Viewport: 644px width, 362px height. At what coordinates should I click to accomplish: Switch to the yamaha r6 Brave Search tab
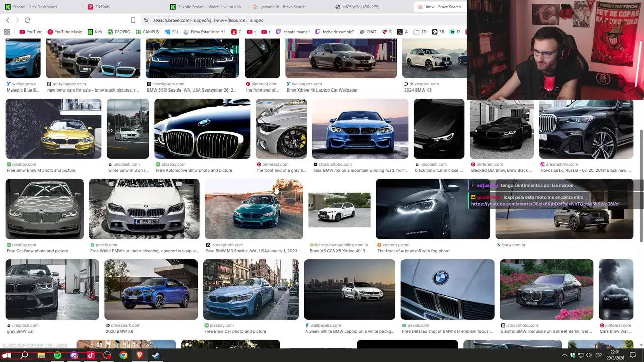(x=288, y=7)
